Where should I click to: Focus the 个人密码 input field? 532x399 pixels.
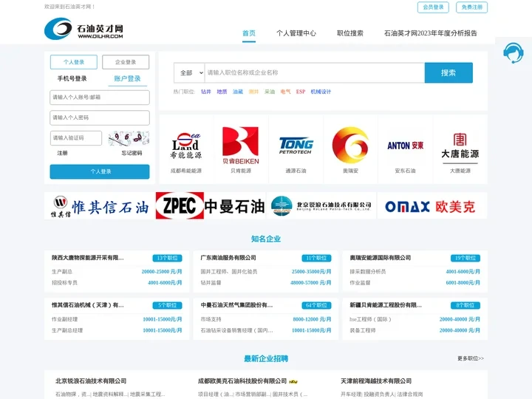pyautogui.click(x=100, y=117)
